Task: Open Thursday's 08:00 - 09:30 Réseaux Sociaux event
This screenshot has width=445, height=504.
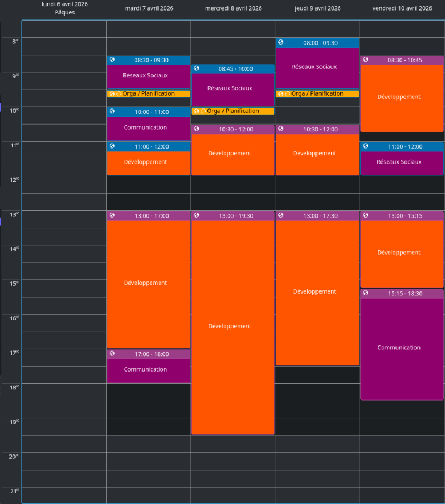Action: 318,63
